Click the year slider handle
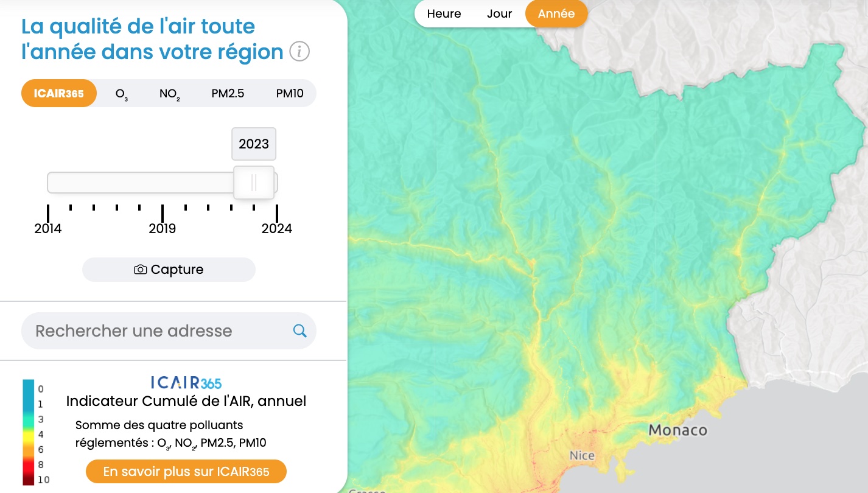This screenshot has height=493, width=868. tap(254, 183)
